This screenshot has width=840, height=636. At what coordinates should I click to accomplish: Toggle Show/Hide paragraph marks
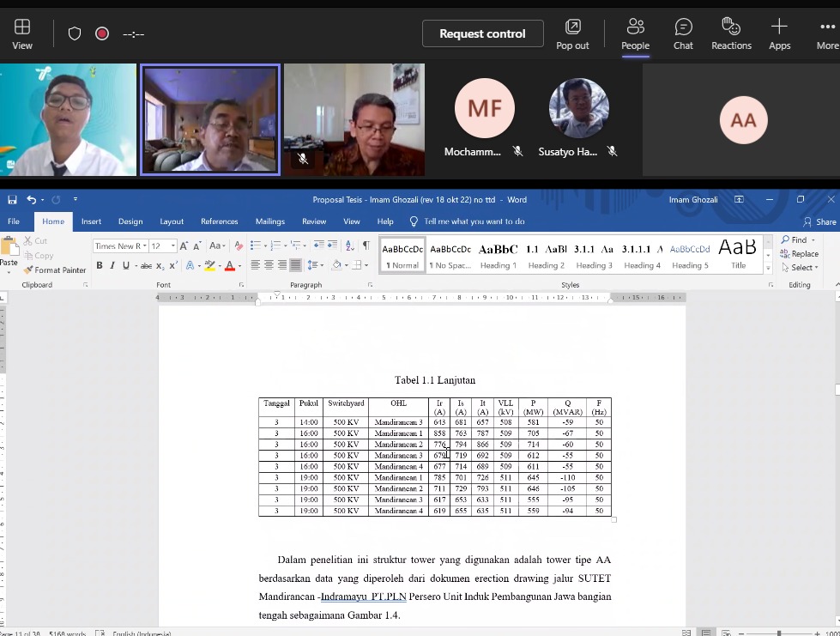click(366, 246)
